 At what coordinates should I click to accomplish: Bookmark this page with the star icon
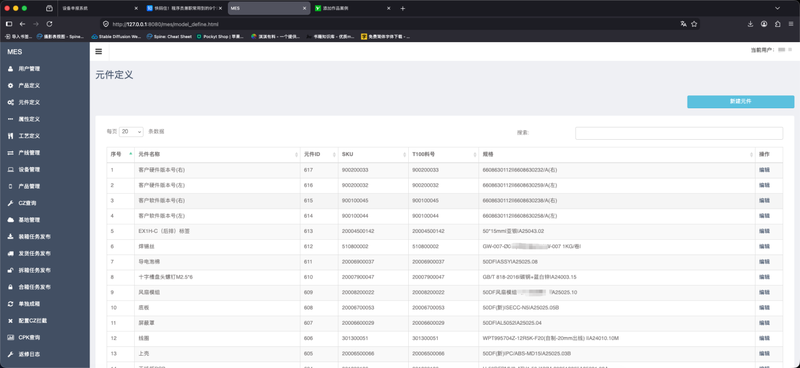694,24
